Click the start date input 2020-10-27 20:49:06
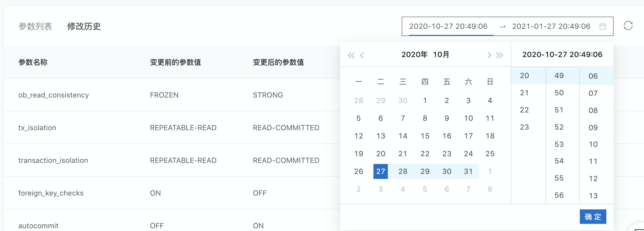 [448, 26]
